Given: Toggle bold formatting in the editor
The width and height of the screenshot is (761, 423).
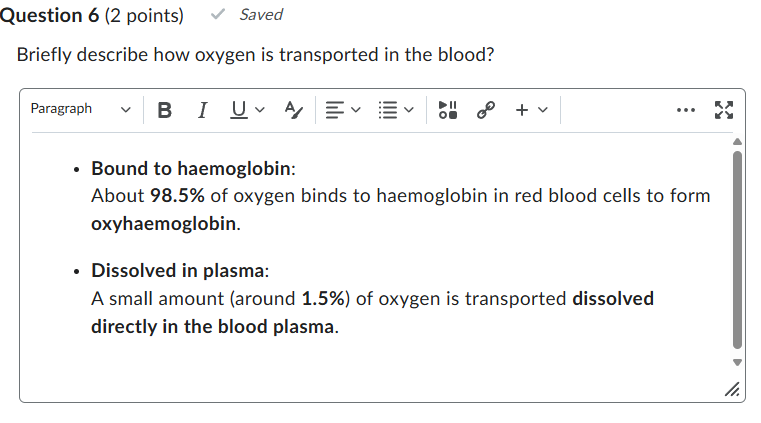Looking at the screenshot, I should 165,110.
